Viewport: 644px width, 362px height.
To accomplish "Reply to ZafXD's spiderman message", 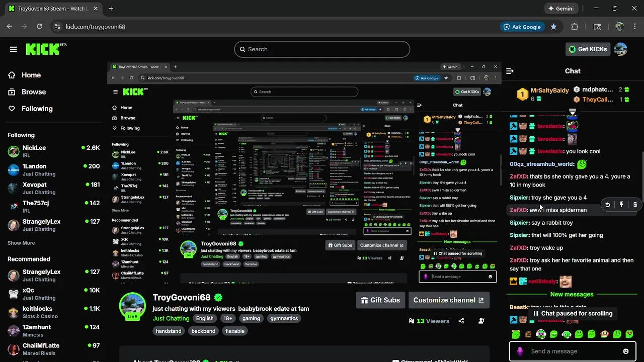I will [x=608, y=205].
